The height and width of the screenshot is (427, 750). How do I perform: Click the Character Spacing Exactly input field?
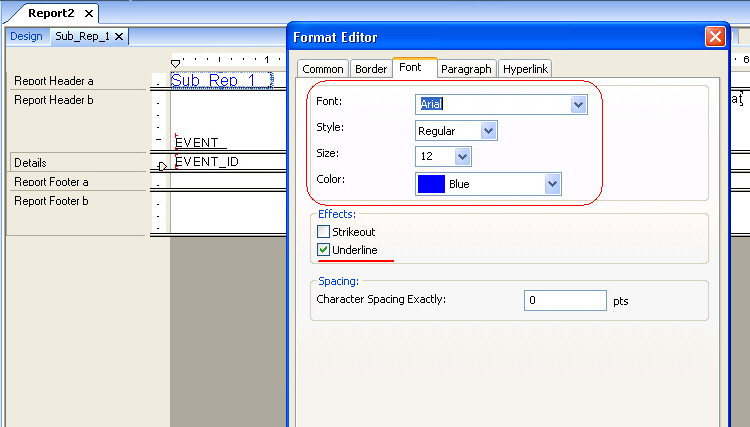pos(565,300)
